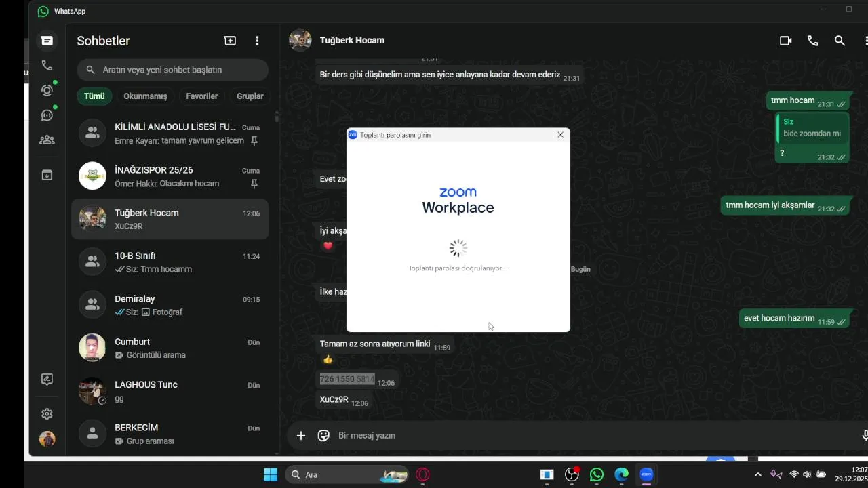The height and width of the screenshot is (488, 868).
Task: Open KİLİMLİ ANADOLU LİSESİ chat
Action: [x=170, y=134]
